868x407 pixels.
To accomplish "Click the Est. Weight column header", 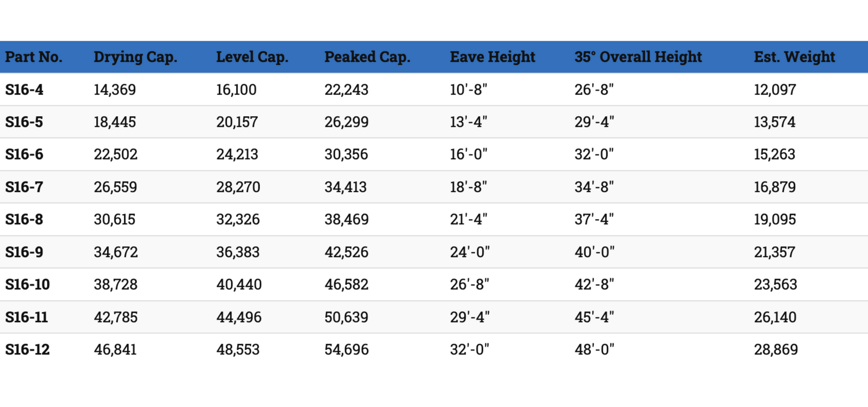I will click(794, 57).
